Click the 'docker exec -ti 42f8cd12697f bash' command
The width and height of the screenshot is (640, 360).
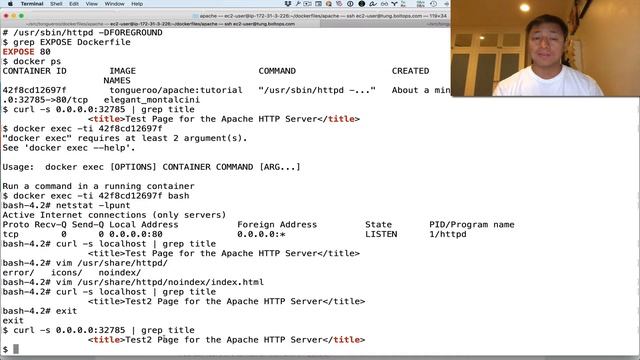coord(101,196)
